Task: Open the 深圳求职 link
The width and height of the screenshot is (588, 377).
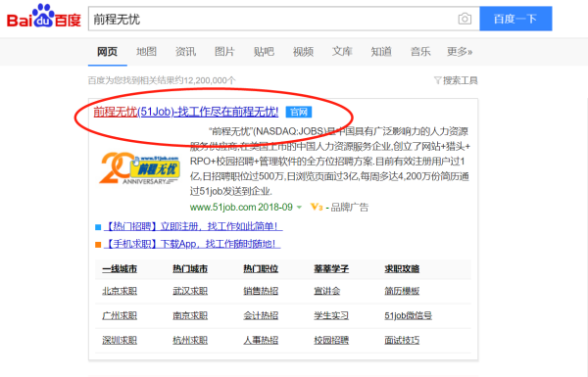Action: (120, 340)
